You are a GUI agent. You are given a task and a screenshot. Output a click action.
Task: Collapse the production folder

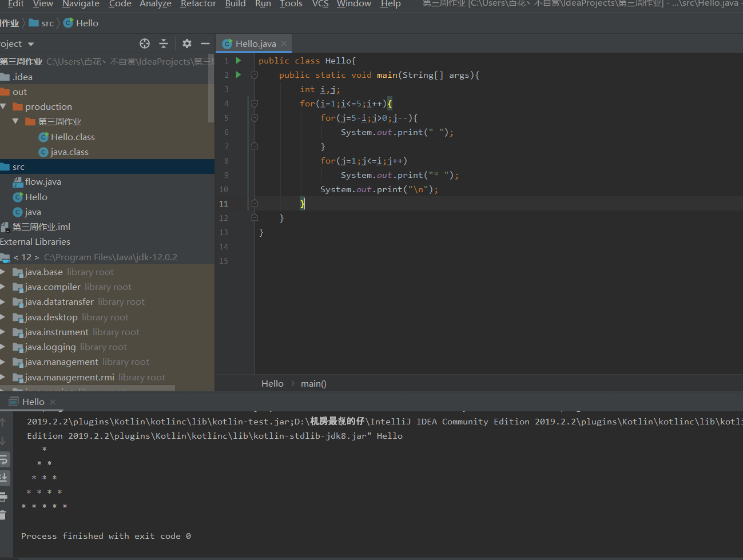4,106
